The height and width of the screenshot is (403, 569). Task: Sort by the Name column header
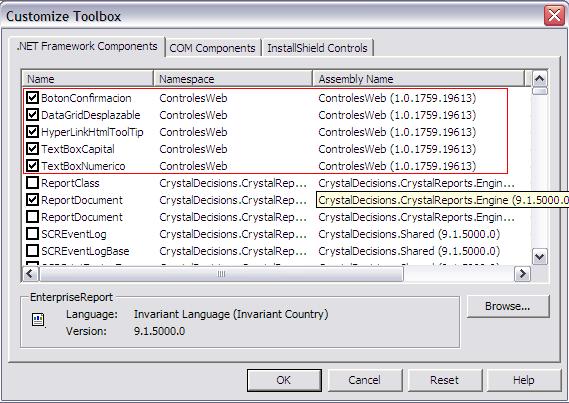(88, 79)
